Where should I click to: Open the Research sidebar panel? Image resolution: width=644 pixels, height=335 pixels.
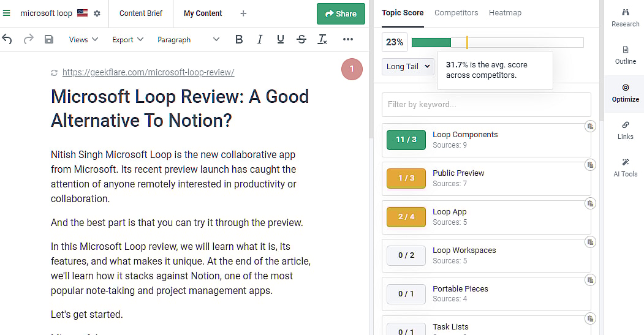coord(625,18)
